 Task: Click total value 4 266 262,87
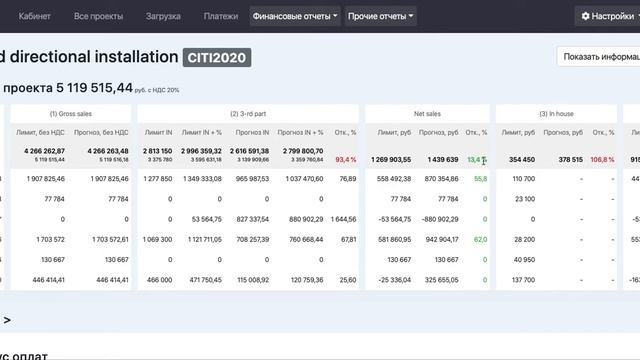point(44,151)
